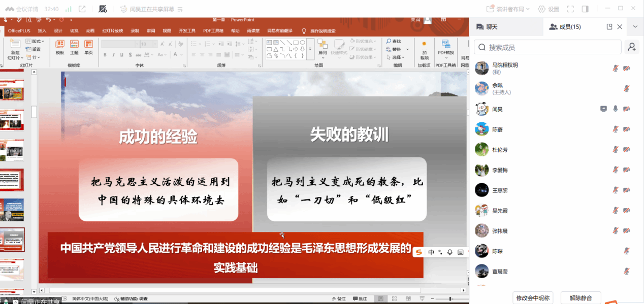Click the 修改会中昵称 button

pyautogui.click(x=532, y=298)
